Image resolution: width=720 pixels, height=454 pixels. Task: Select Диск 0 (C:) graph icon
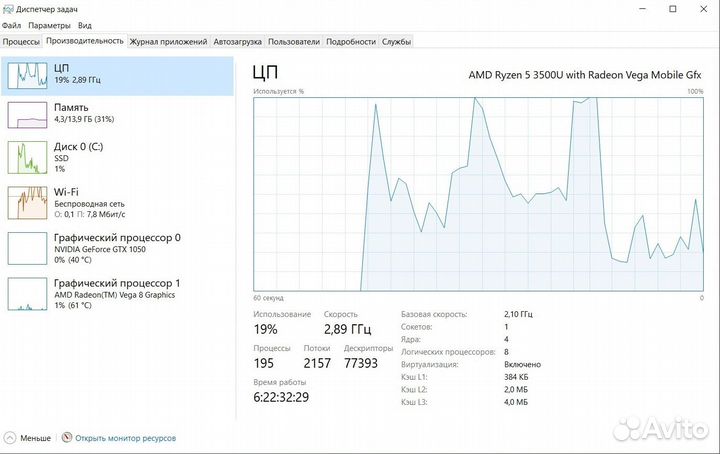click(x=28, y=158)
